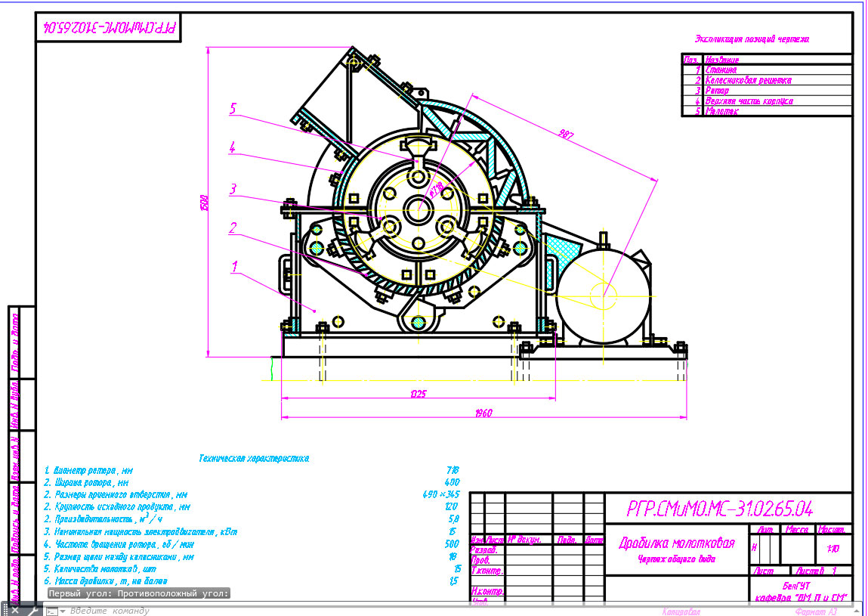Open command line customization wrench

point(32,611)
